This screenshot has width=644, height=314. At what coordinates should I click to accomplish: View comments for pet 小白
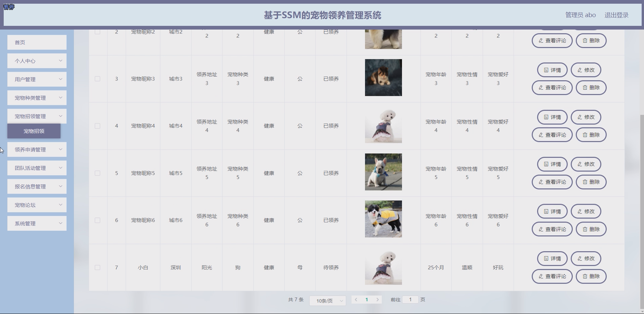pyautogui.click(x=552, y=276)
